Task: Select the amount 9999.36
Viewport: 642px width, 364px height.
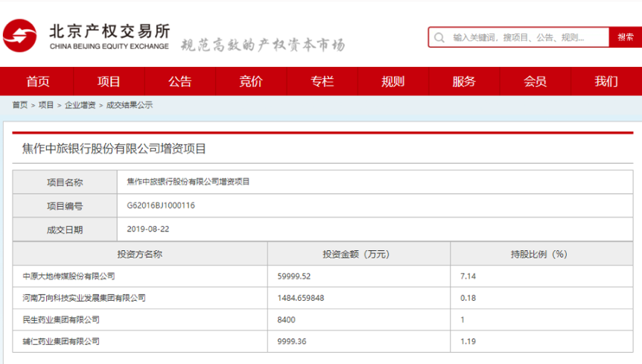Action: [x=291, y=341]
